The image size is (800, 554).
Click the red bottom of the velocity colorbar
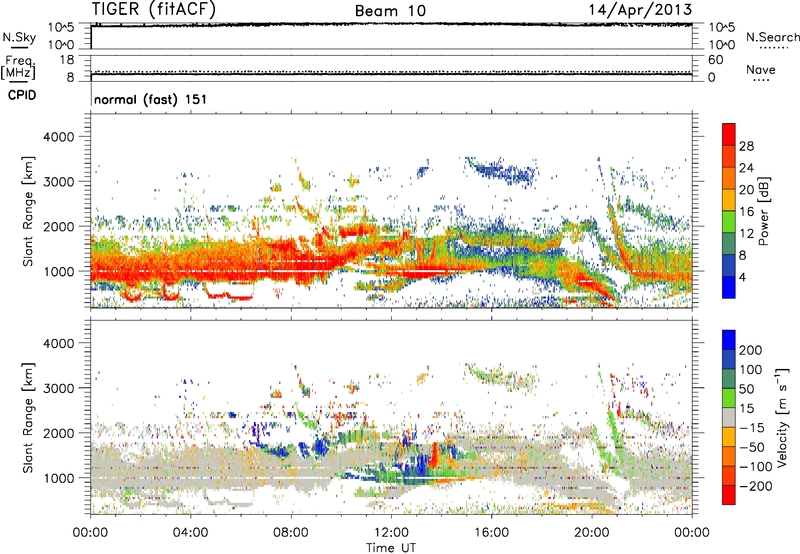click(x=729, y=495)
